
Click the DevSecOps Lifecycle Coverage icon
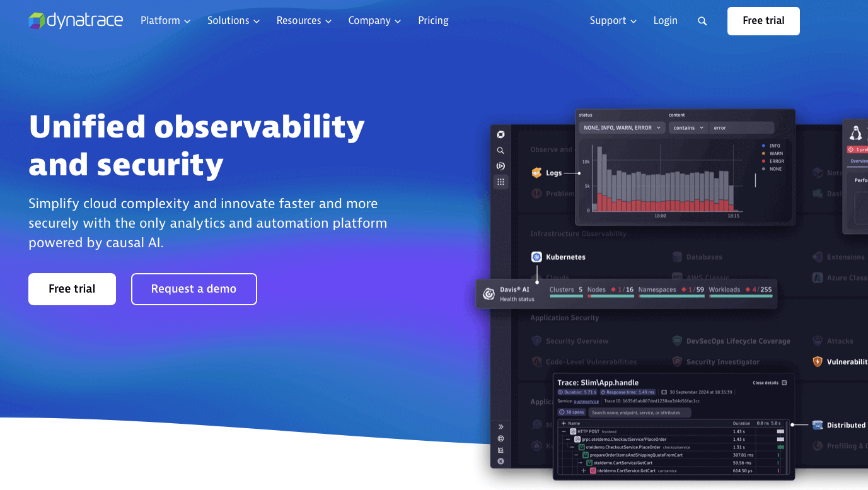click(x=677, y=341)
